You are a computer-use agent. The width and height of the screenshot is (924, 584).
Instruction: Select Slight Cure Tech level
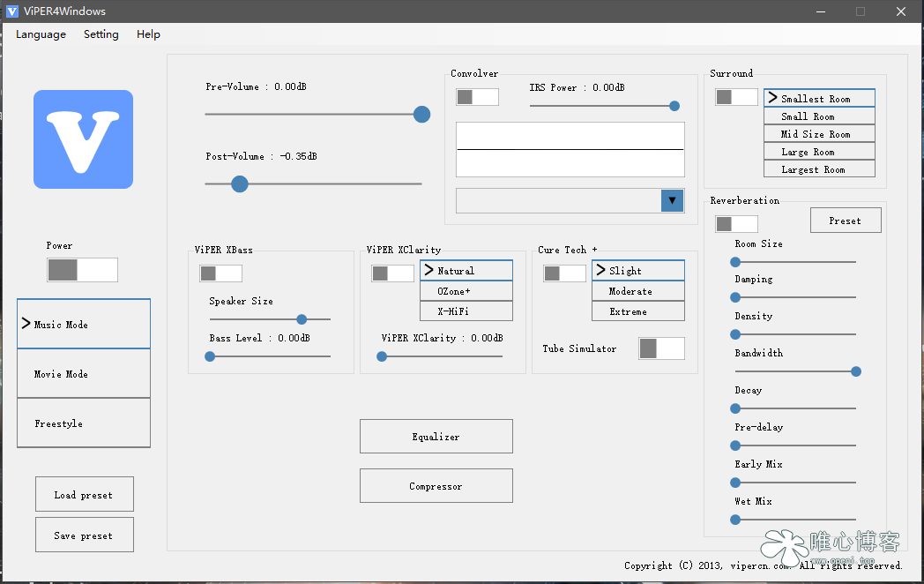638,270
